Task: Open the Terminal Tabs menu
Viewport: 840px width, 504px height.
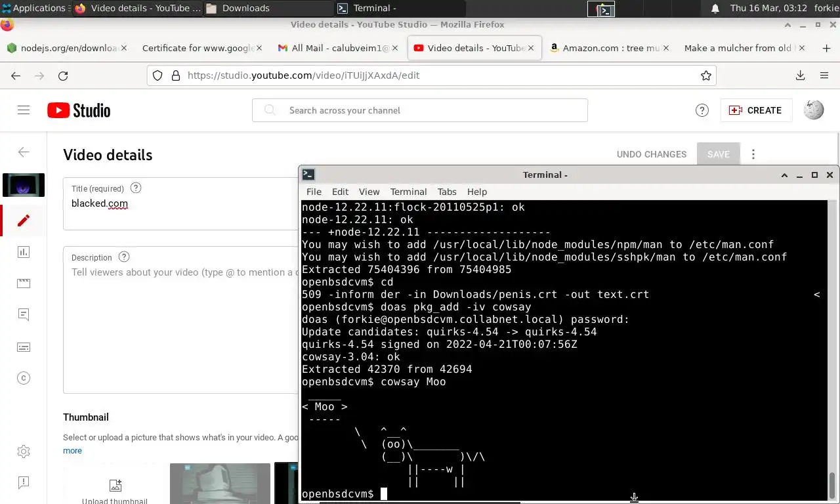Action: [447, 192]
